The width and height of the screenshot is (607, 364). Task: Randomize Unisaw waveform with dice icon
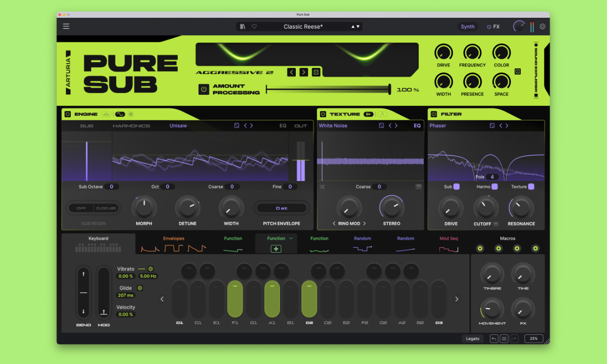click(237, 126)
